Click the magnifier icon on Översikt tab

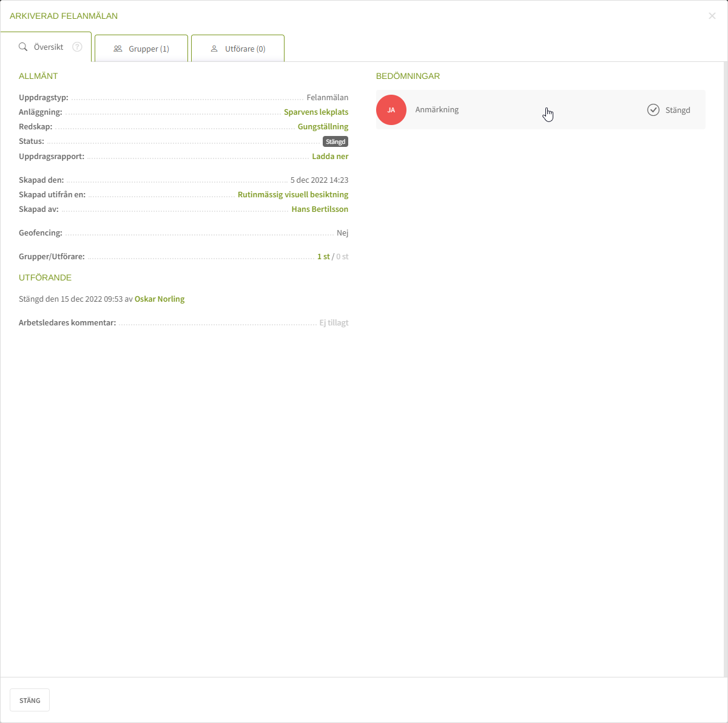23,47
